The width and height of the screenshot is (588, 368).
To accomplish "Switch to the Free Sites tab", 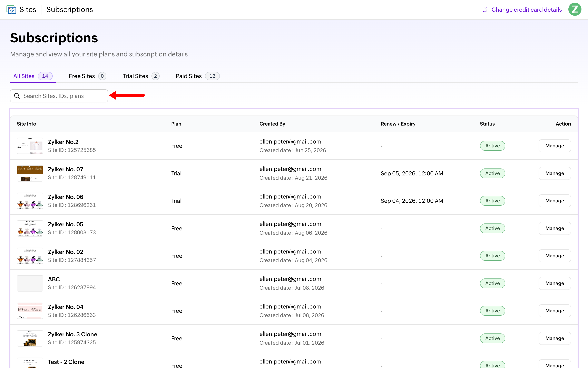I will pyautogui.click(x=87, y=76).
